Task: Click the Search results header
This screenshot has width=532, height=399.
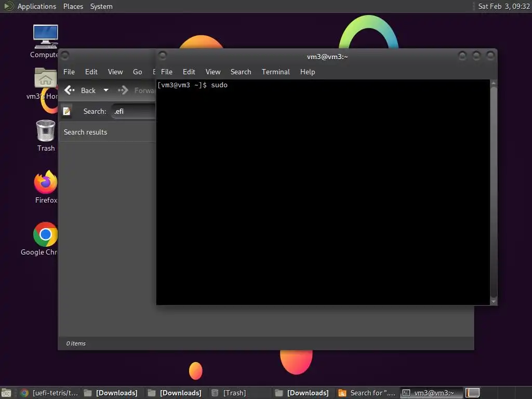Action: click(85, 132)
